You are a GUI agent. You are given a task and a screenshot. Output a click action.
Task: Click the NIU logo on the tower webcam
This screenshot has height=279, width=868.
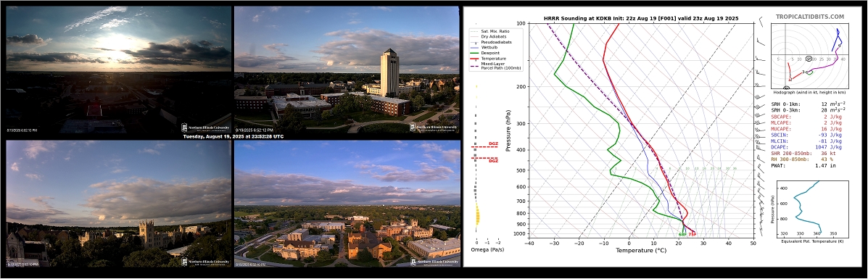pyautogui.click(x=434, y=127)
